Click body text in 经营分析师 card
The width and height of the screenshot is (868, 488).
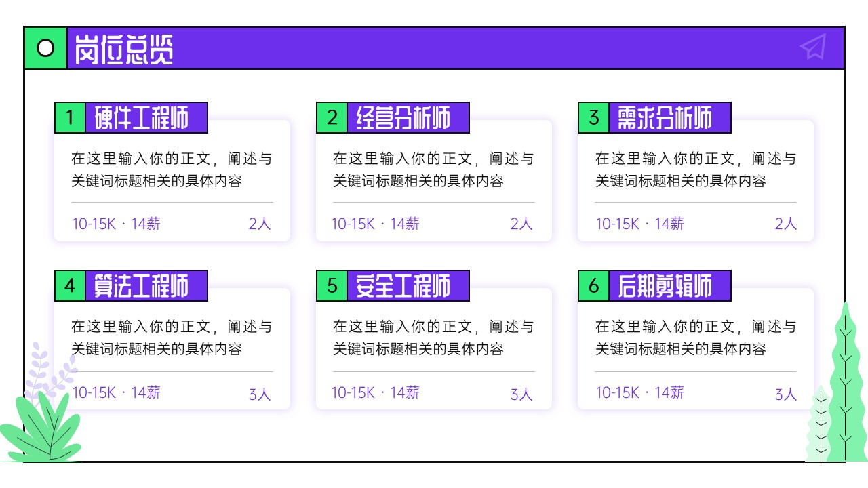tap(433, 170)
